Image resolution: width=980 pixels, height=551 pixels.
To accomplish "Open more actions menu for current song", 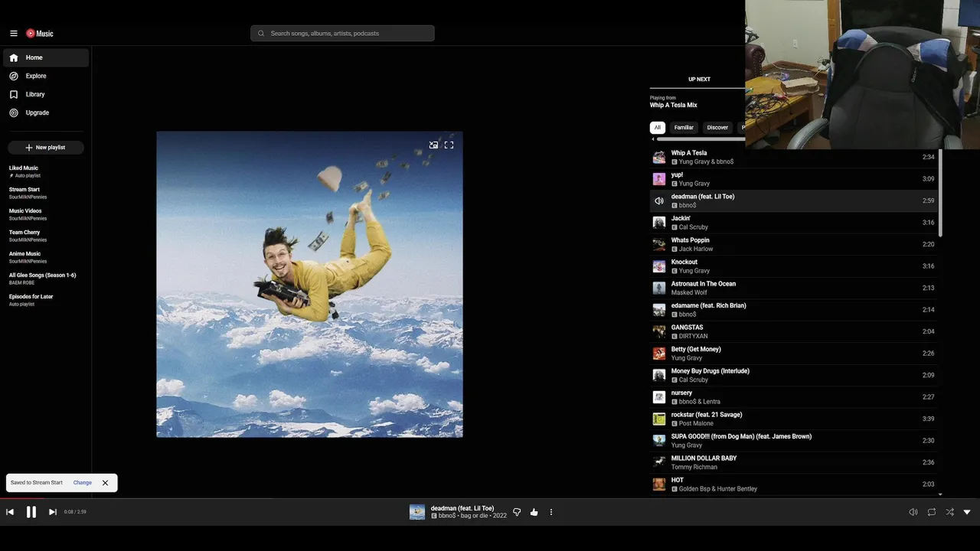I will click(x=551, y=512).
